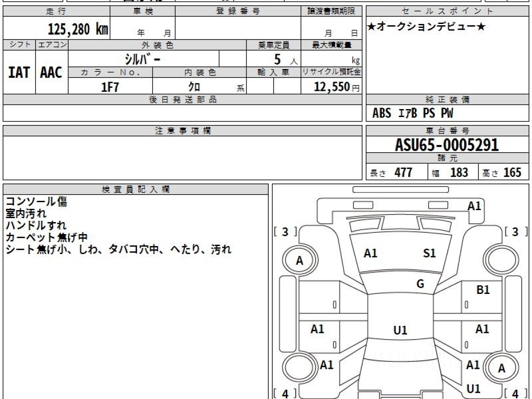Click the ハンドルすれ inspector note
Image resolution: width=532 pixels, height=399 pixels.
[x=36, y=225]
